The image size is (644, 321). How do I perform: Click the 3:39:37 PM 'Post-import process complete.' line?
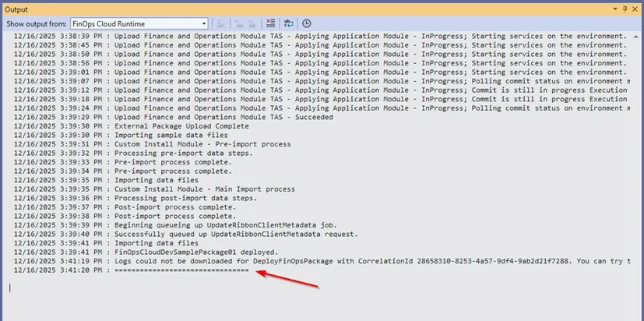pyautogui.click(x=125, y=207)
